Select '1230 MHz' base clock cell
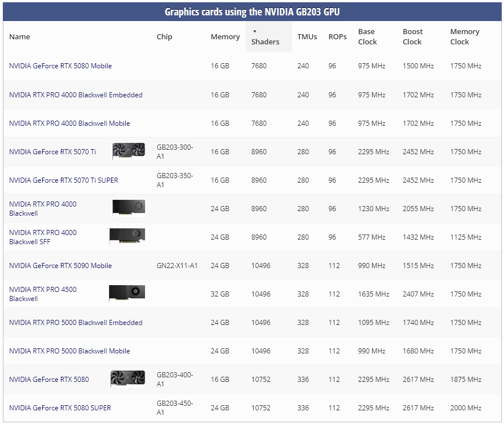Image resolution: width=504 pixels, height=424 pixels. [374, 208]
